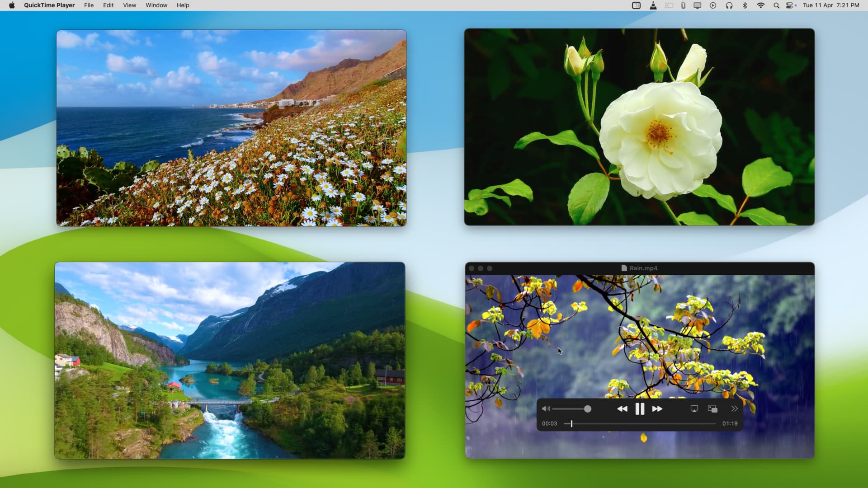The width and height of the screenshot is (868, 488).
Task: Close the Rain.mp4 window
Action: 472,268
